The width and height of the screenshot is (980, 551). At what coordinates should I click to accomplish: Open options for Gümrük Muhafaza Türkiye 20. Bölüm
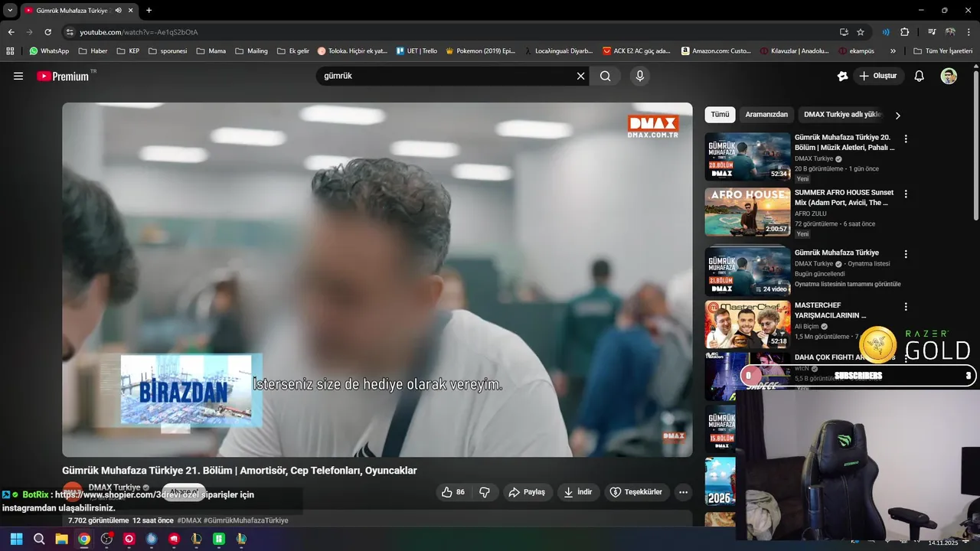point(906,139)
